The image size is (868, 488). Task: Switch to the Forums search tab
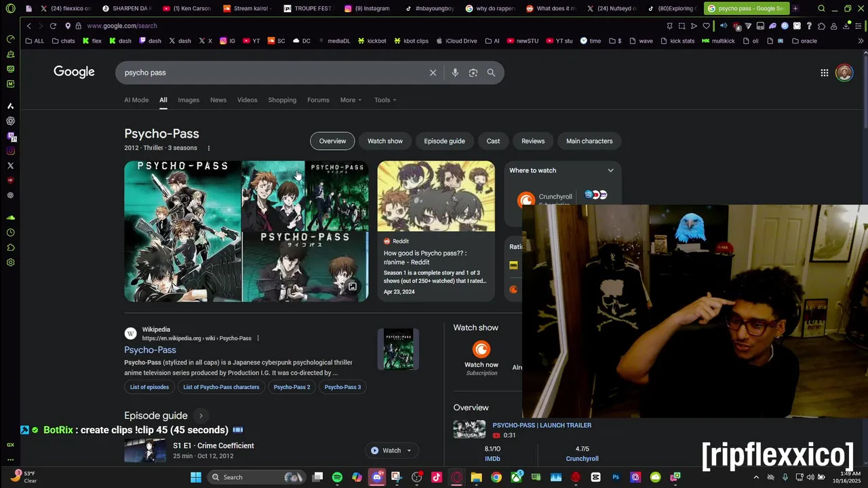point(318,100)
